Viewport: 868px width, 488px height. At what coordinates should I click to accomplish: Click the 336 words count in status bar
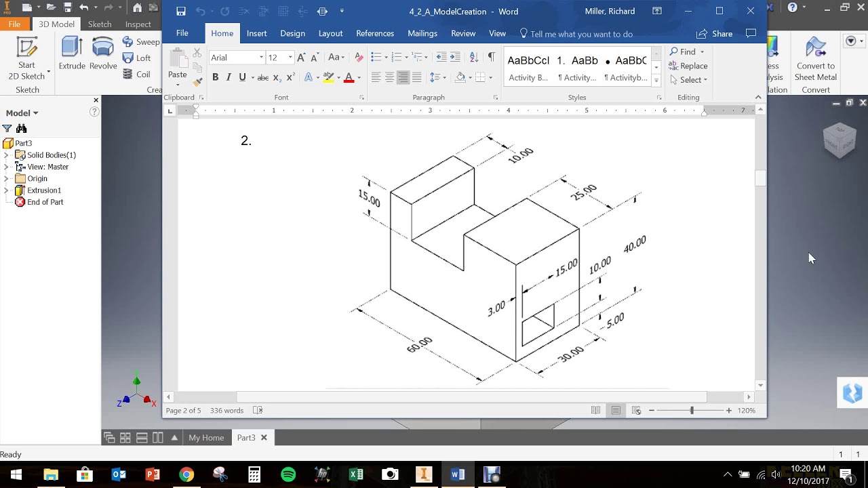(x=226, y=410)
